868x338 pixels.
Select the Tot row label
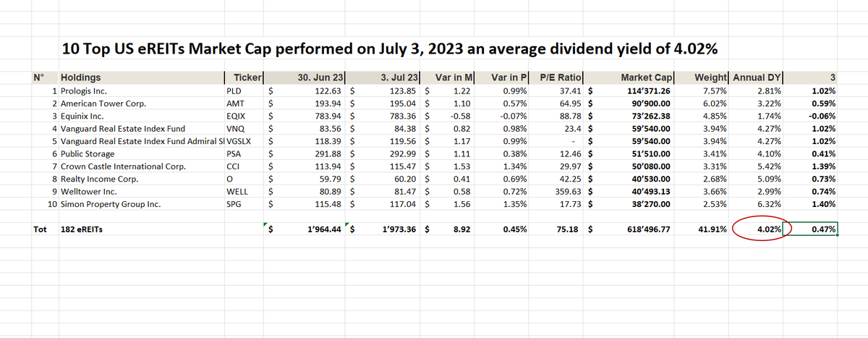point(41,229)
